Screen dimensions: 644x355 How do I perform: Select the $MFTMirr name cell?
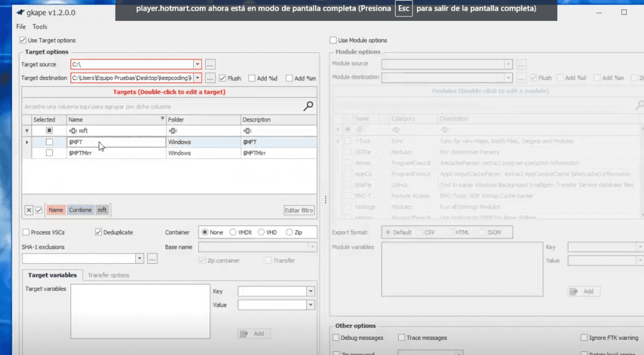(116, 153)
